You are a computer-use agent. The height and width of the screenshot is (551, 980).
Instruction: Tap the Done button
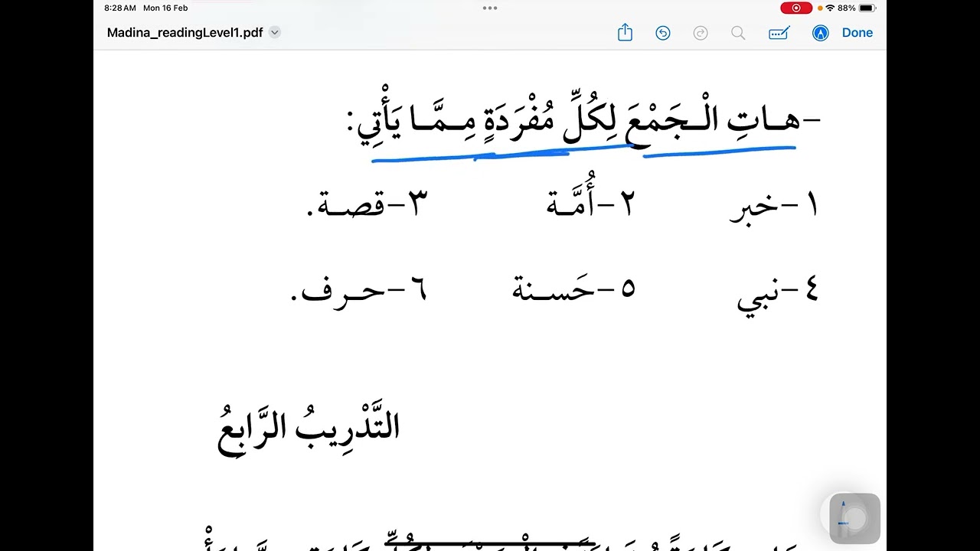(857, 33)
